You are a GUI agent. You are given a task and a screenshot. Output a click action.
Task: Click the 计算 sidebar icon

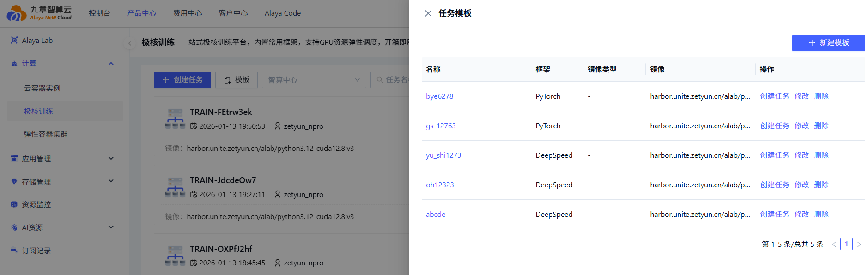14,64
